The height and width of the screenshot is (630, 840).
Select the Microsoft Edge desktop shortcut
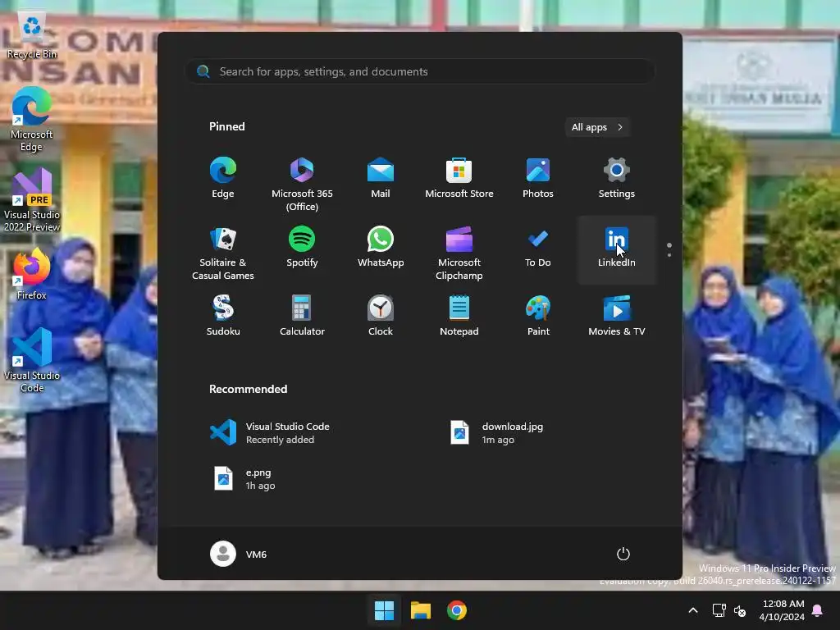point(32,120)
